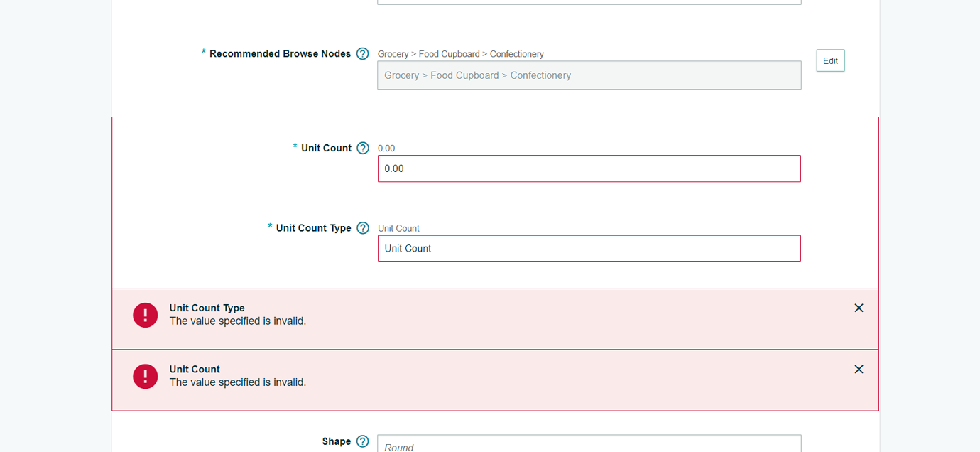Click the topmost partially visible input field
The height and width of the screenshot is (452, 980).
tap(588, 2)
